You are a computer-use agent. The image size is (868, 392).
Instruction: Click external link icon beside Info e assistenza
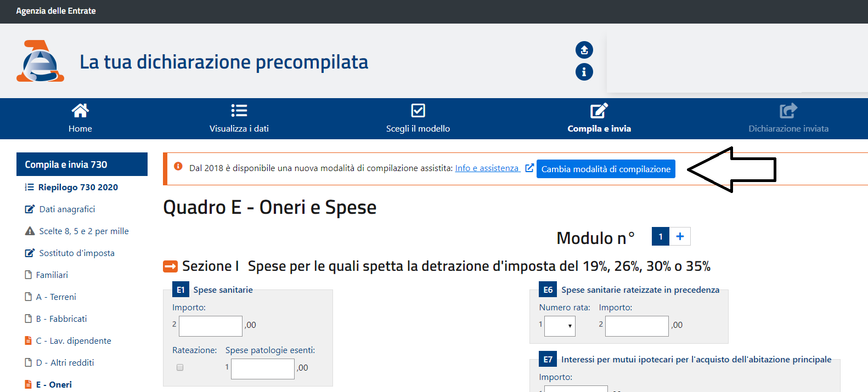[x=529, y=168]
